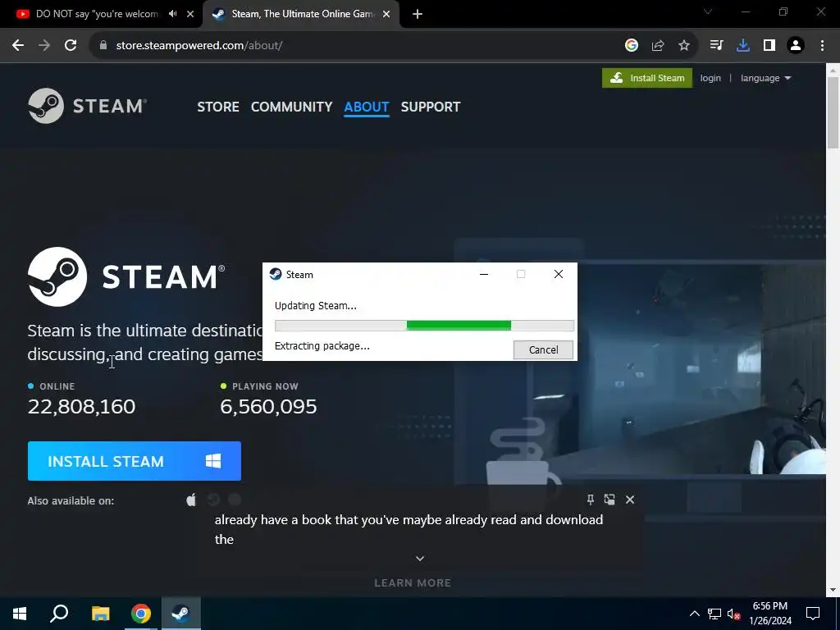Click the Updating Steam progress bar

pos(424,325)
